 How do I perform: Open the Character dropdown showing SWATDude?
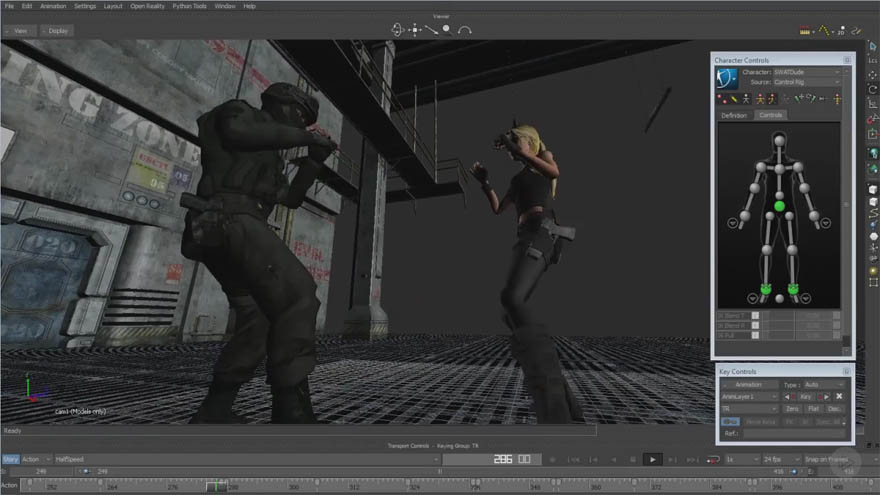(806, 72)
